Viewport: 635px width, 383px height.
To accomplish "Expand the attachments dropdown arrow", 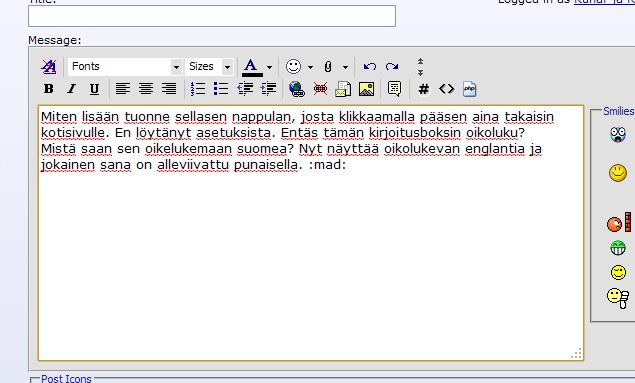I will coord(345,67).
